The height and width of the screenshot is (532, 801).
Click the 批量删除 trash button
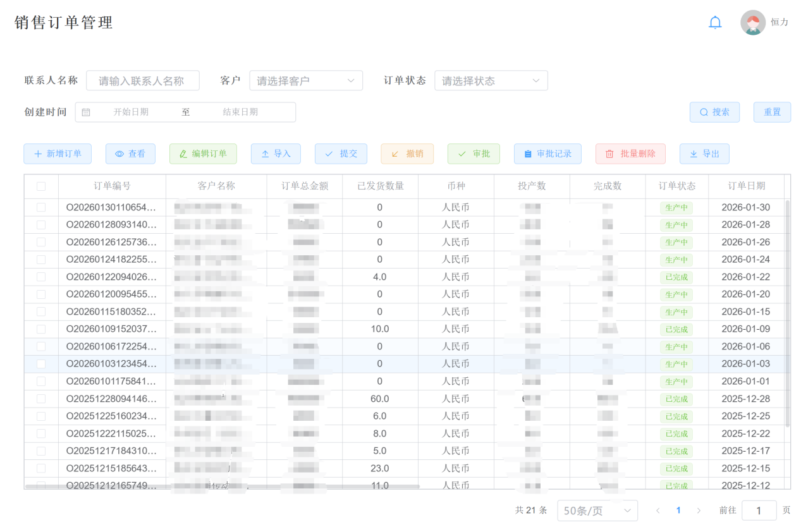(x=630, y=154)
